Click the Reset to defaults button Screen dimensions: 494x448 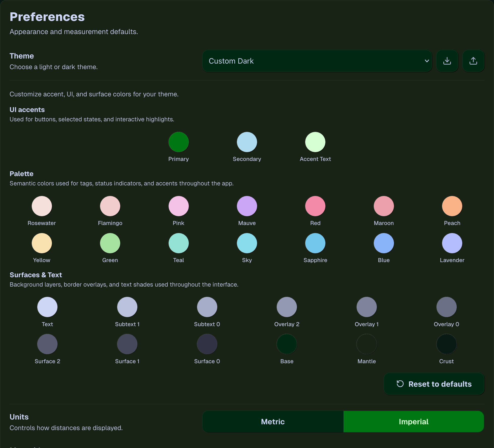point(434,384)
